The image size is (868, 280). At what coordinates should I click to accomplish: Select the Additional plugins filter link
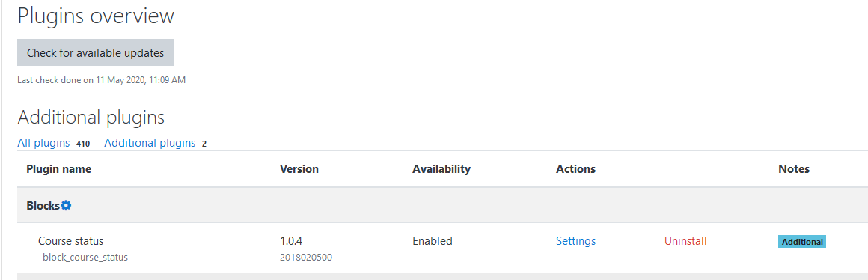(x=150, y=143)
